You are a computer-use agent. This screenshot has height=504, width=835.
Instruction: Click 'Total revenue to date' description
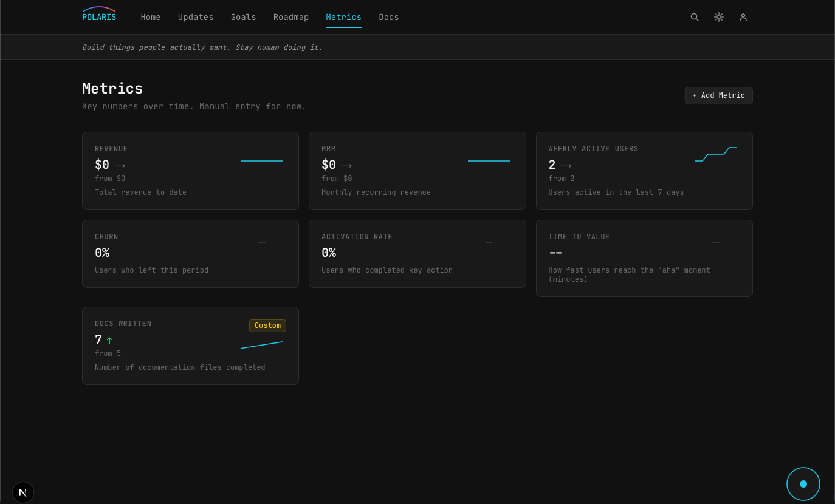[x=140, y=192]
